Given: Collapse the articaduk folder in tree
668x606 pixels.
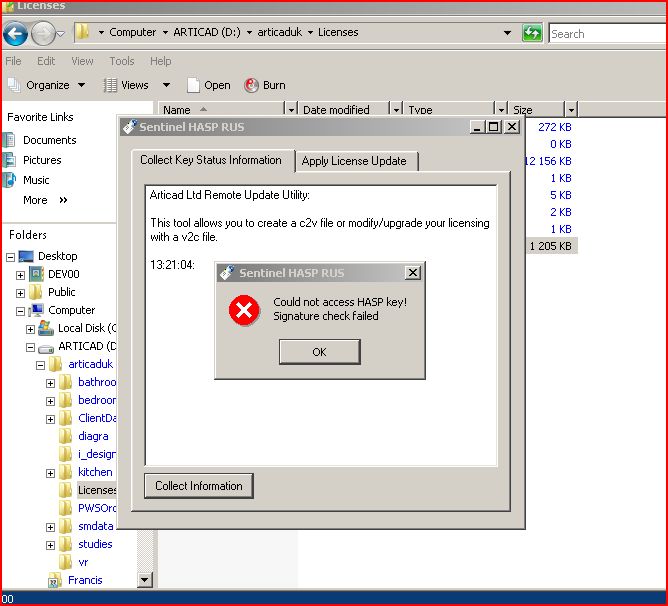Looking at the screenshot, I should click(x=41, y=365).
